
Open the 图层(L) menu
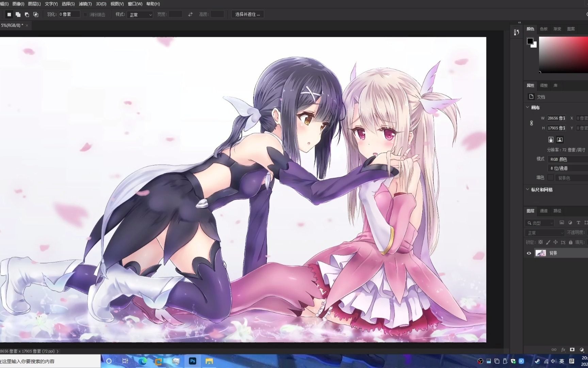tap(34, 4)
